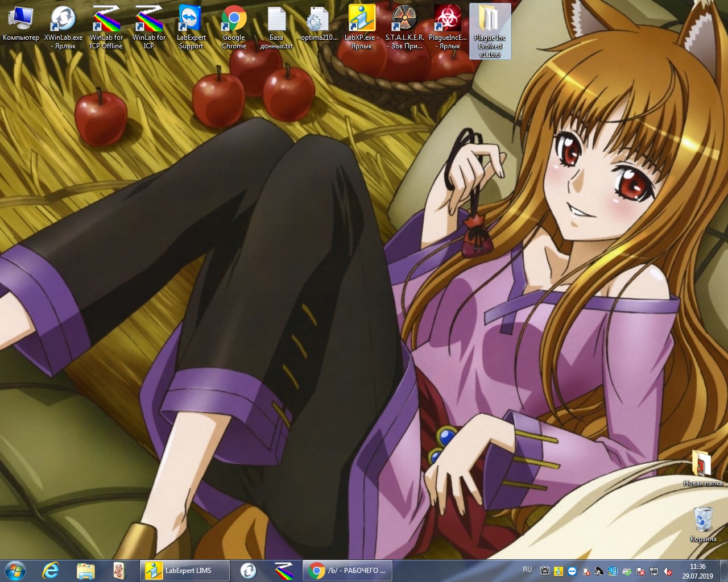Viewport: 728px width, 582px height.
Task: Launch the S.T.A.L.K.E.R. Зов При... shortcut
Action: pyautogui.click(x=404, y=27)
